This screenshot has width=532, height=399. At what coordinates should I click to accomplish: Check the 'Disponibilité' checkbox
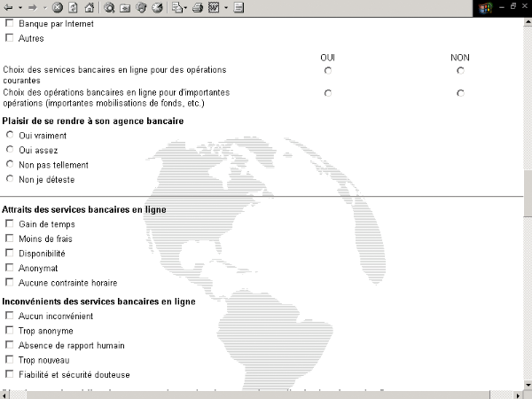[10, 253]
